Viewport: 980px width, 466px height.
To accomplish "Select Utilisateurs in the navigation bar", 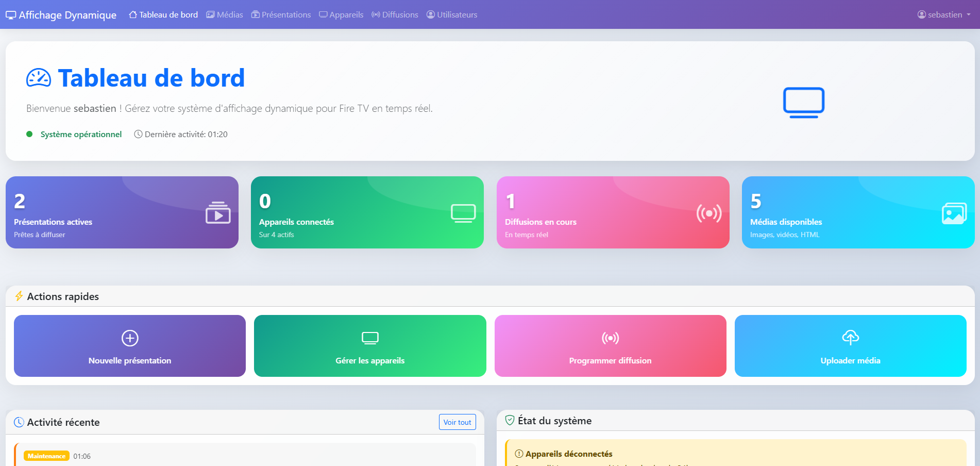I will coord(452,14).
